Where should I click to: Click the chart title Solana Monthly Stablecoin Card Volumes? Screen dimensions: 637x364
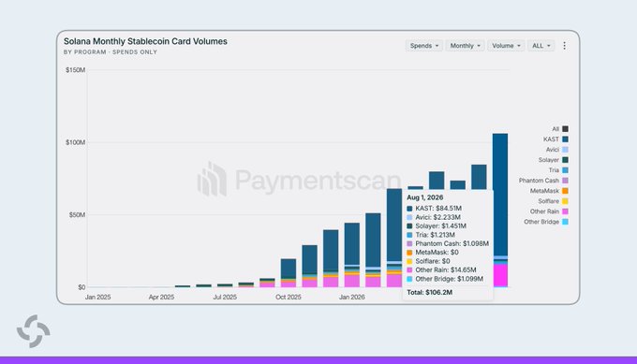pos(145,41)
